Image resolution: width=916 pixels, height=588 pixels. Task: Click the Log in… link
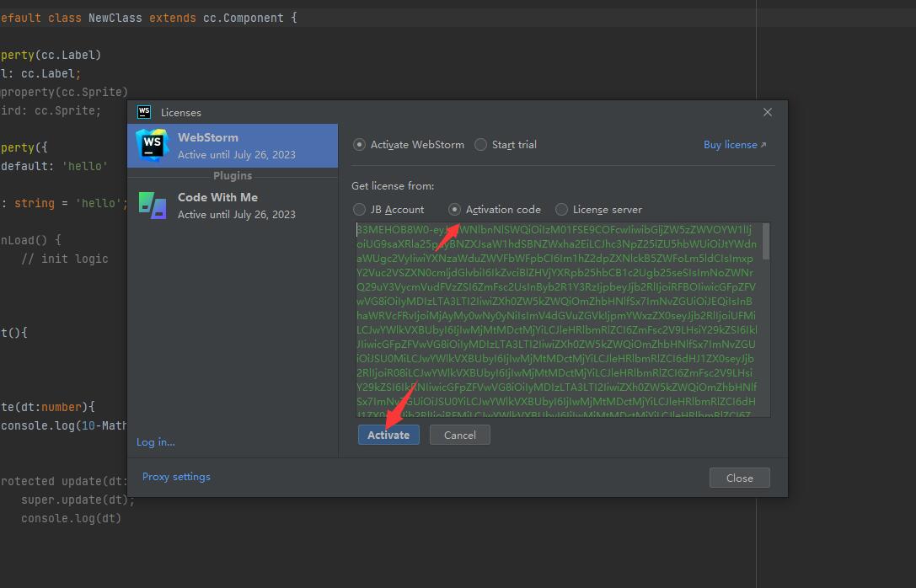pyautogui.click(x=155, y=442)
